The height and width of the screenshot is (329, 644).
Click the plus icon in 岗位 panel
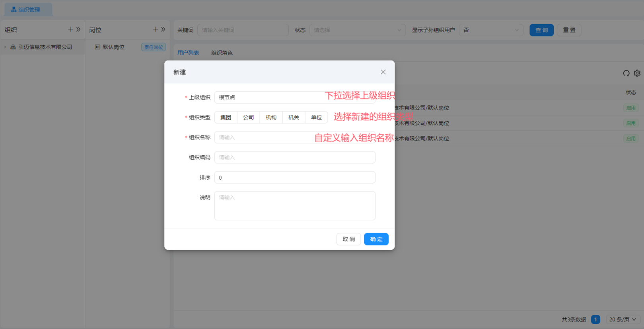pyautogui.click(x=155, y=29)
